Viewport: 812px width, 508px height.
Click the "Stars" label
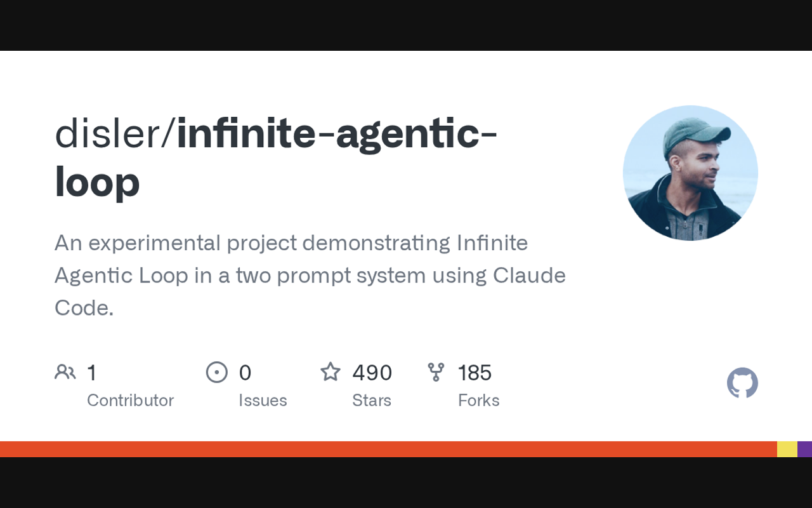coord(372,401)
